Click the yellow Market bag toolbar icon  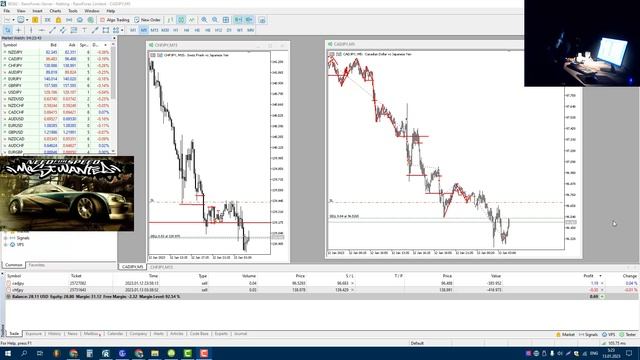(58, 20)
